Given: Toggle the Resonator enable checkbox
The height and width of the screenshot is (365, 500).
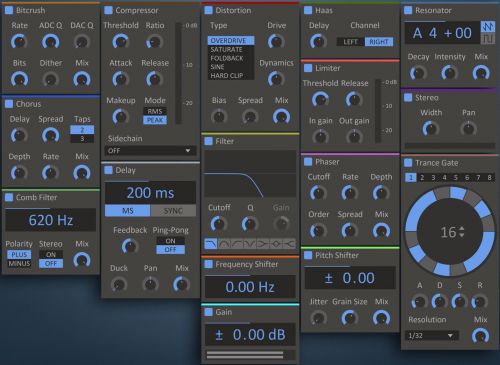Looking at the screenshot, I should click(x=408, y=10).
